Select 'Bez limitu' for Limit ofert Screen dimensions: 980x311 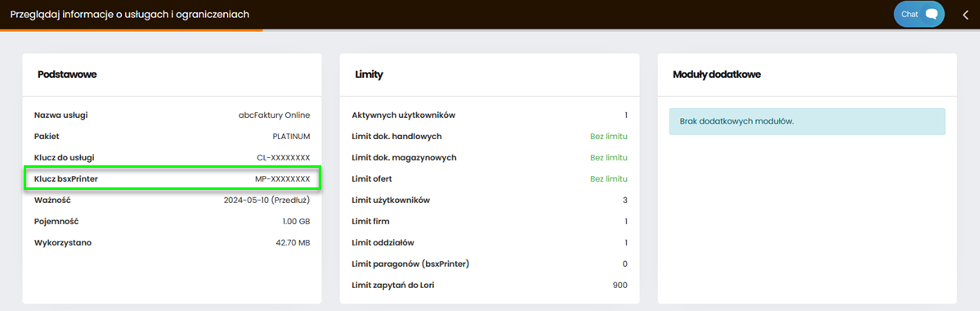click(609, 179)
